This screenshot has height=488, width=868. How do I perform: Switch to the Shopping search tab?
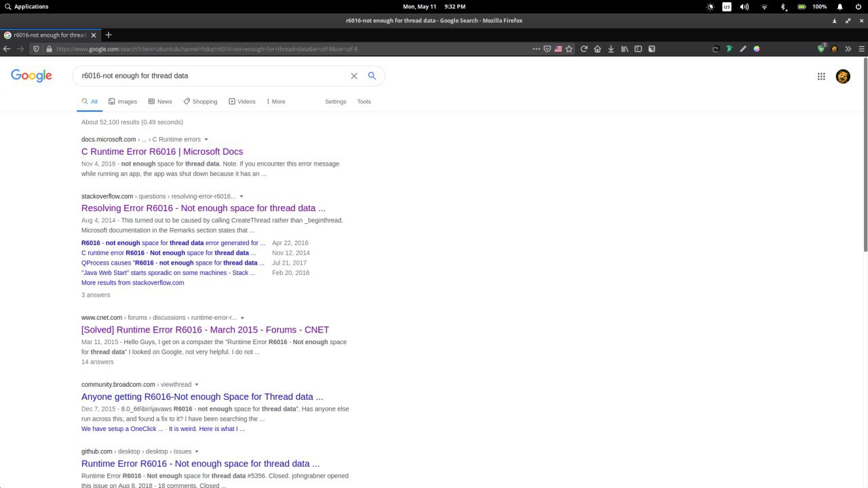tap(200, 102)
